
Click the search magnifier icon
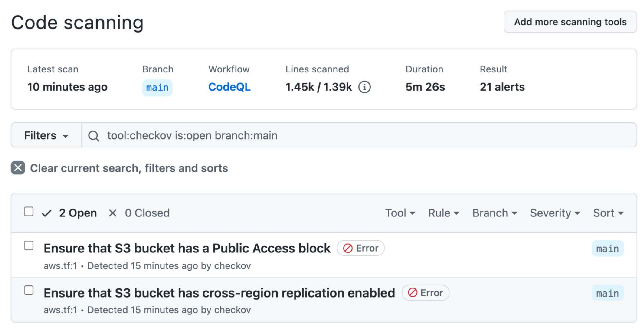pyautogui.click(x=94, y=136)
